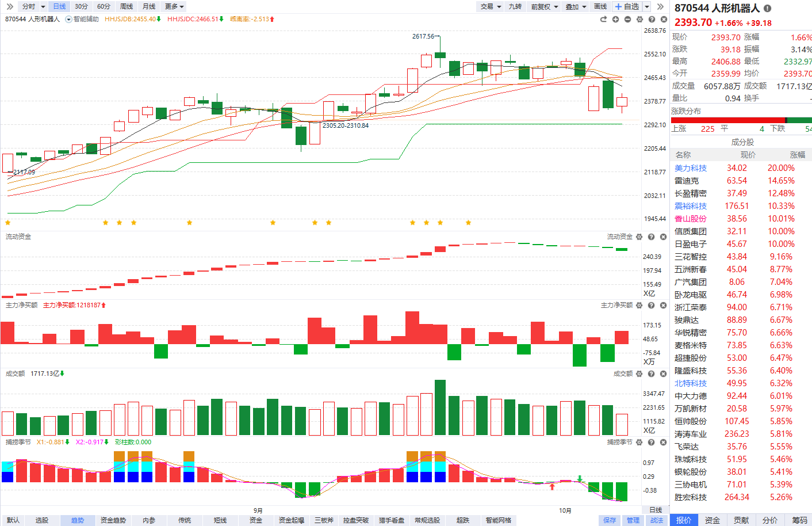Open the 前复权 adjustment dropdown
This screenshot has width=812, height=526.
pyautogui.click(x=544, y=6)
